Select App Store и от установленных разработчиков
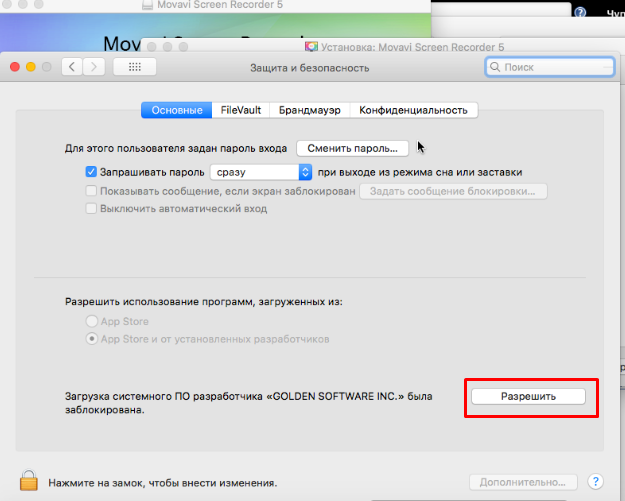Viewport: 625px width, 501px height. (x=92, y=339)
